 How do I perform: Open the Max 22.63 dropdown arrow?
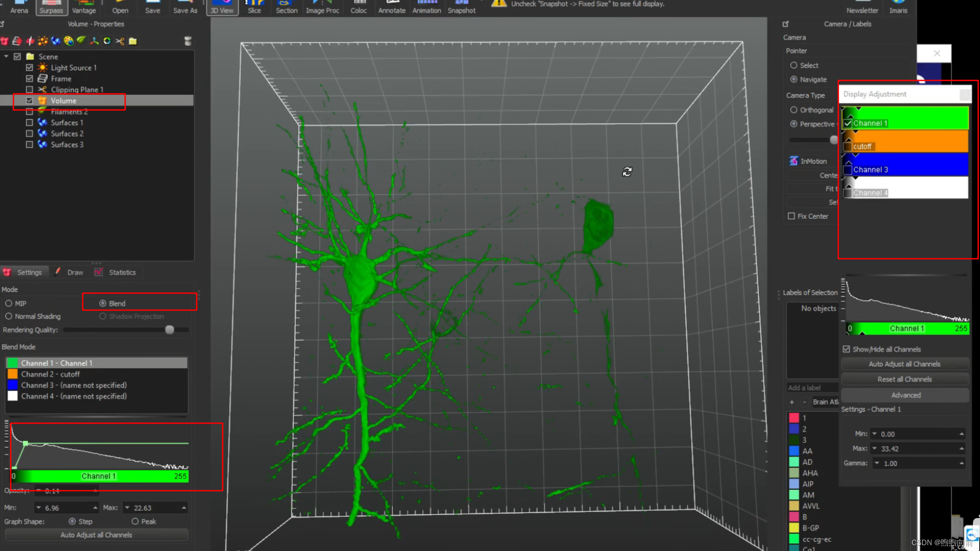[x=127, y=508]
